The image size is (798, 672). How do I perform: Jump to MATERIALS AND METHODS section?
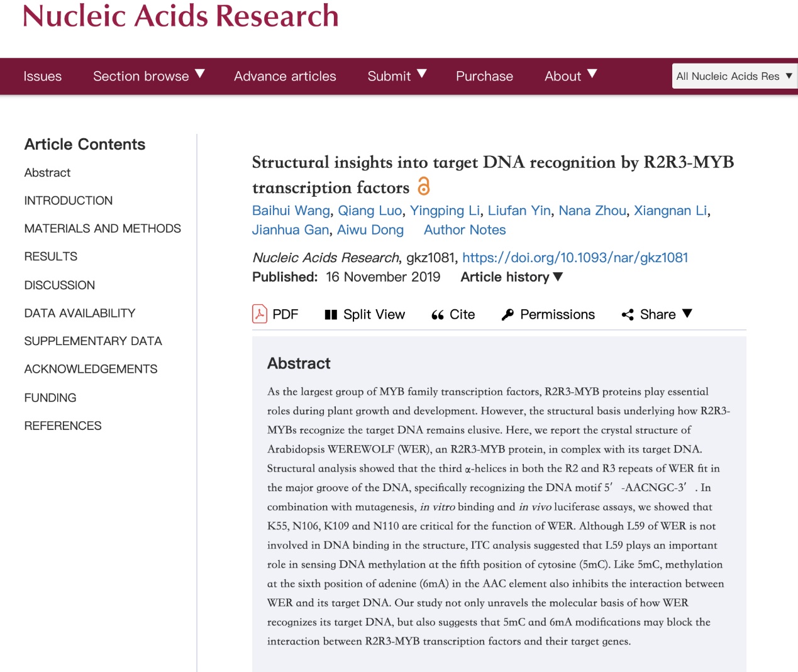[x=103, y=229]
